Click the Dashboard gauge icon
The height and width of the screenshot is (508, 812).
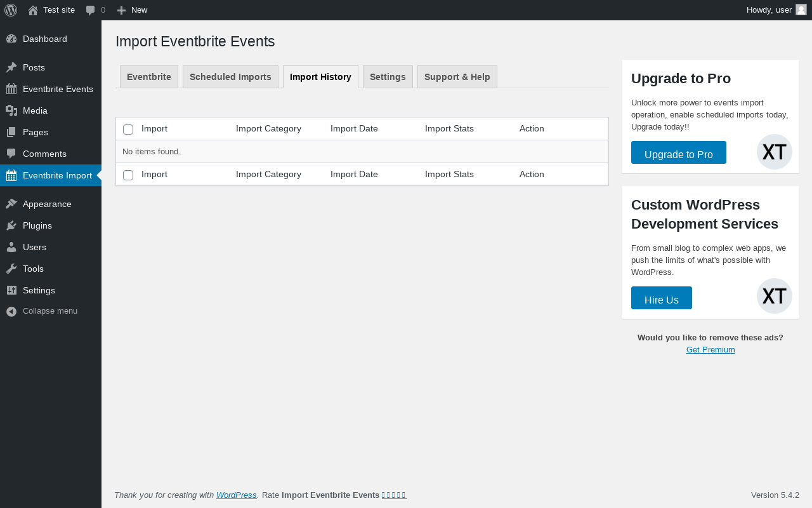point(11,39)
